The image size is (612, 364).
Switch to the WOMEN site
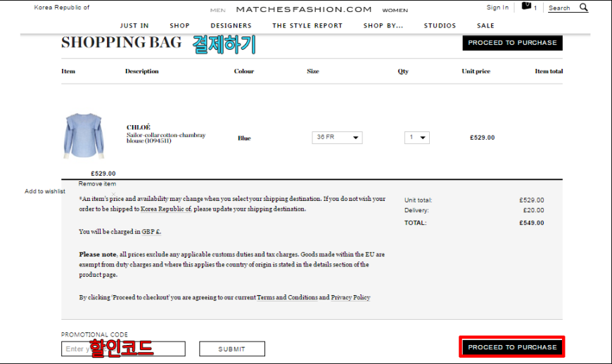pos(395,11)
